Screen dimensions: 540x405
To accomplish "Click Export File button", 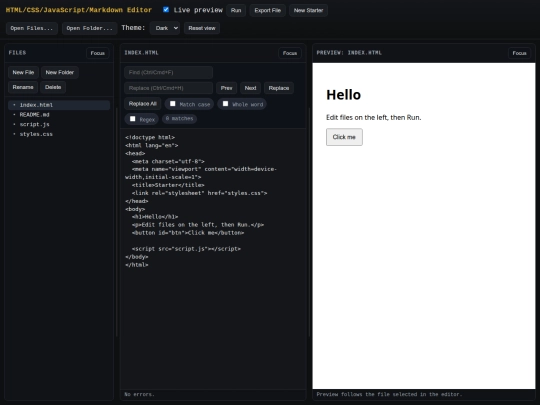I will pos(268,10).
